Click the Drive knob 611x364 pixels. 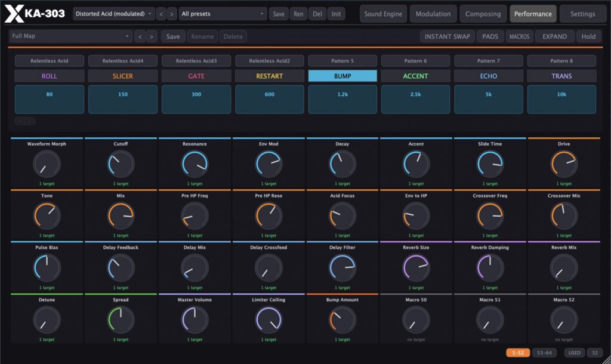(564, 164)
